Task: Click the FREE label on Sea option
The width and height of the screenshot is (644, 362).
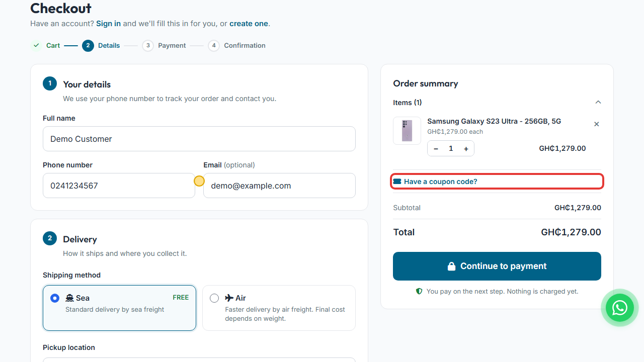Action: (x=181, y=298)
